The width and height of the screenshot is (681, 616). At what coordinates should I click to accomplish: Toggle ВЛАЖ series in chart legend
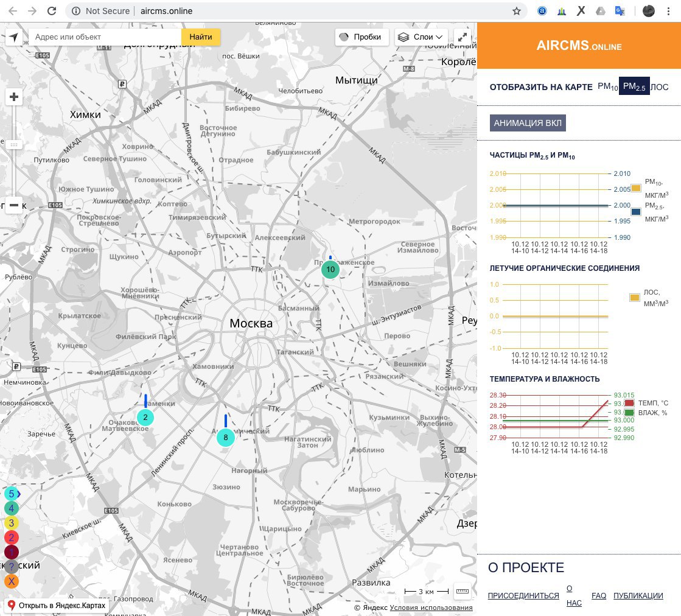click(x=629, y=413)
